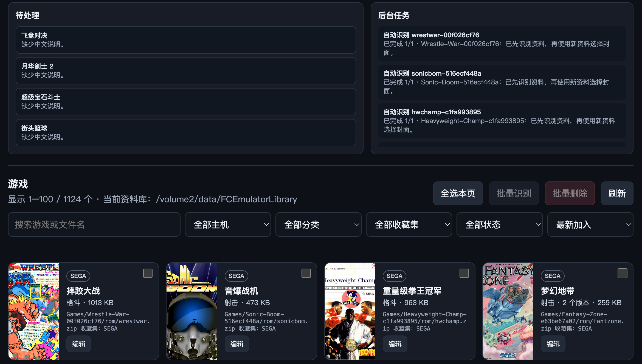Click the wrestwar.zip file path text
The image size is (642, 364).
coord(108,321)
